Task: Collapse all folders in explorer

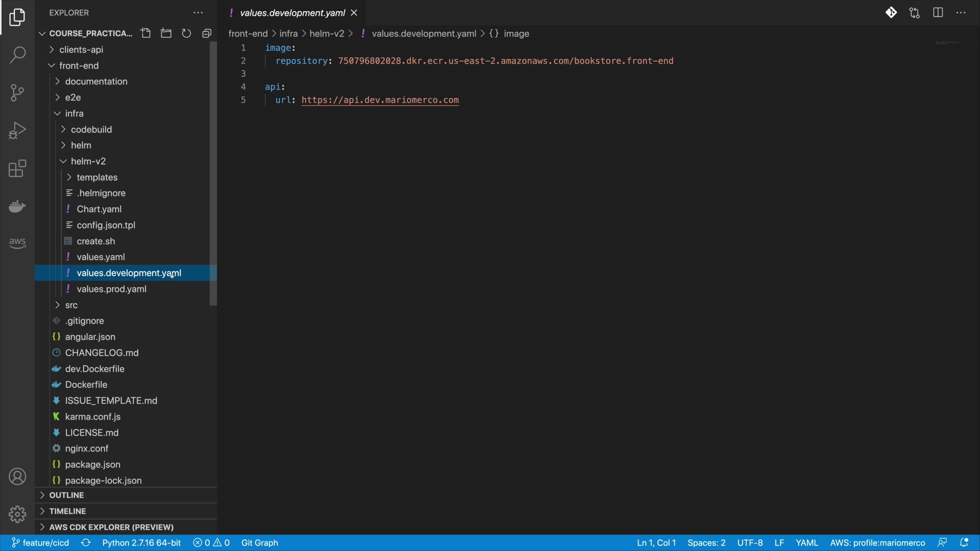Action: coord(207,33)
